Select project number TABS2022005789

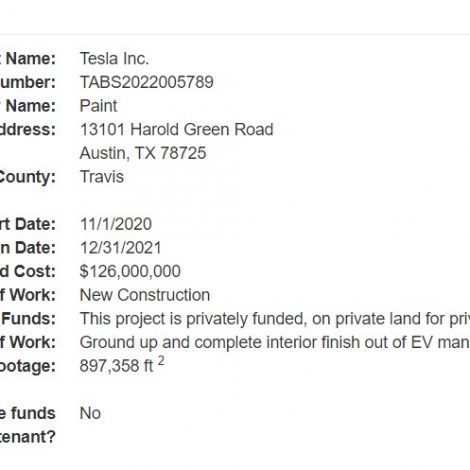coord(147,82)
